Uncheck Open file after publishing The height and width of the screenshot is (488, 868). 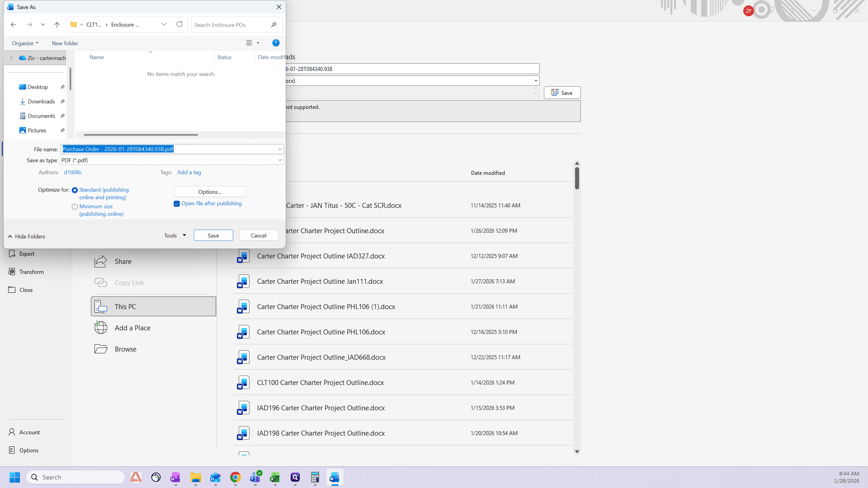[177, 204]
